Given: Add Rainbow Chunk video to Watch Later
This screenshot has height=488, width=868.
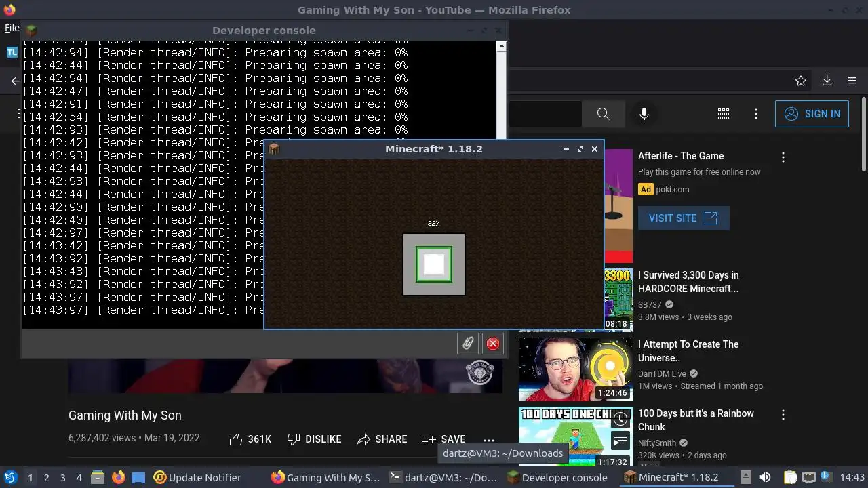Looking at the screenshot, I should point(620,419).
